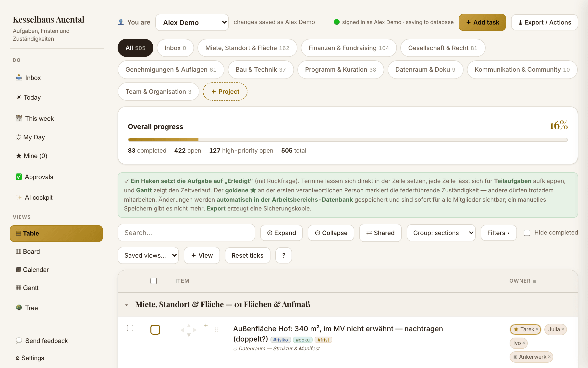Select the All 505 project tab
This screenshot has height=368, width=588.
tap(135, 48)
